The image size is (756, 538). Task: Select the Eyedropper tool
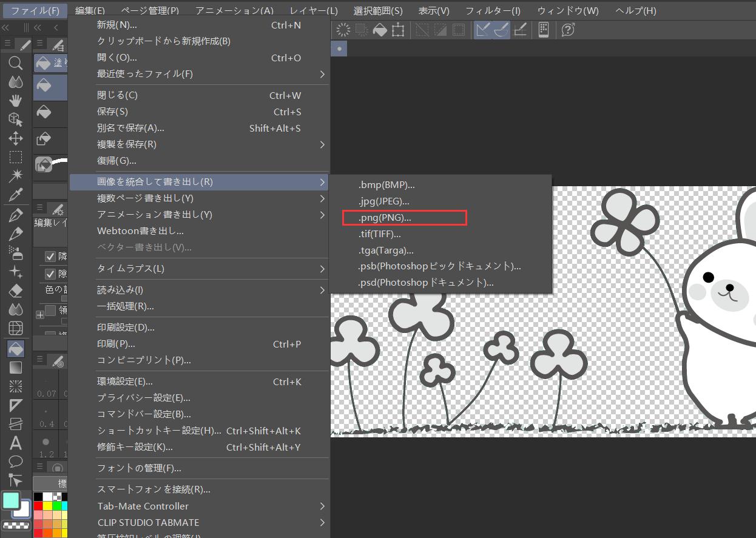click(x=16, y=195)
